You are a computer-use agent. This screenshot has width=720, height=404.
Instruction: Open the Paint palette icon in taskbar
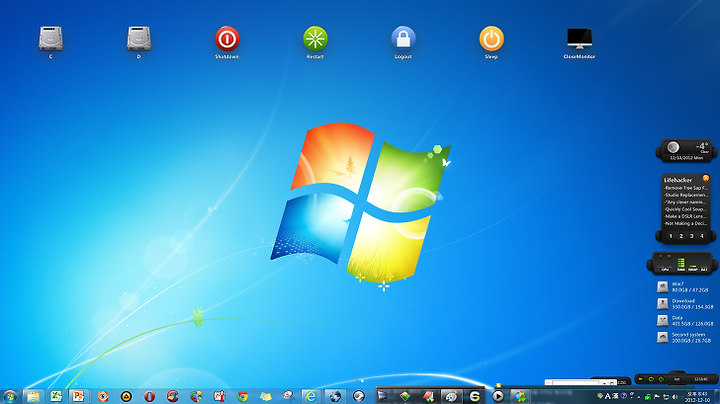(451, 396)
